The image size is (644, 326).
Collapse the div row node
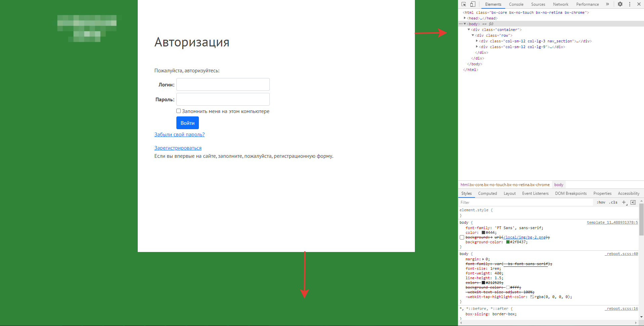pos(473,35)
